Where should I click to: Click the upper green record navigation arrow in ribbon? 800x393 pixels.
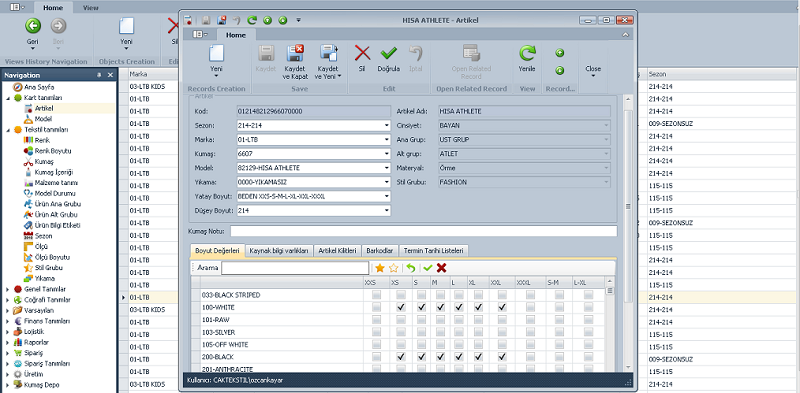click(x=559, y=53)
